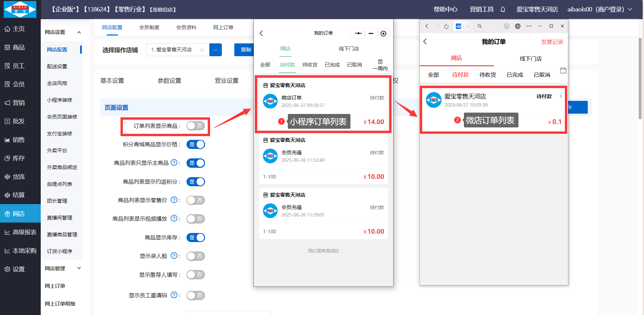Click help icon next to 商品列表只显示主商品
This screenshot has width=644, height=315.
tap(174, 163)
